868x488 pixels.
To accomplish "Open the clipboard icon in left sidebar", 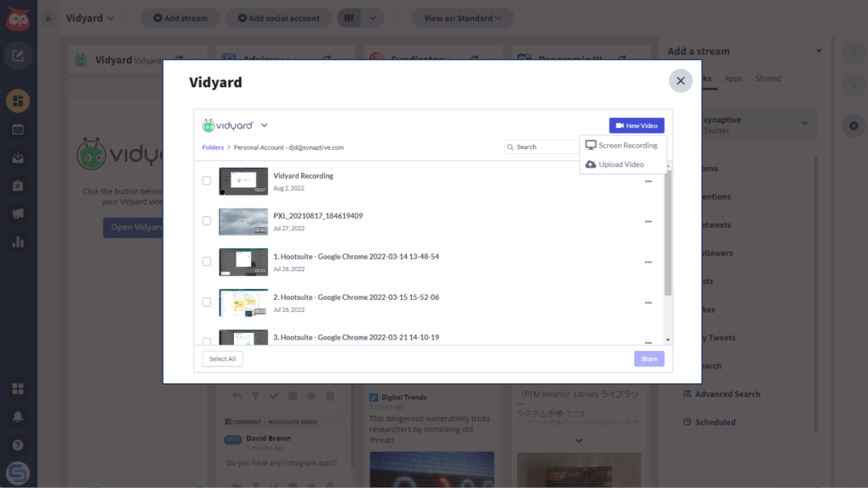I will click(18, 186).
